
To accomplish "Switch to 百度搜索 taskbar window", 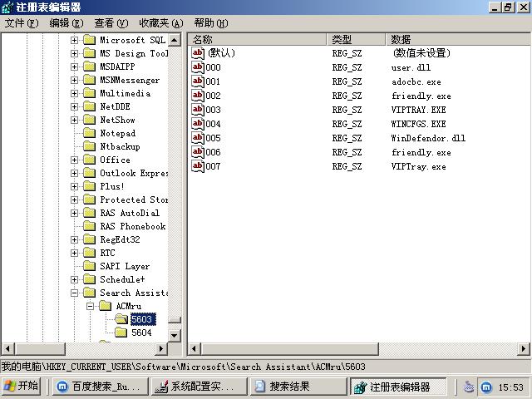I will [x=101, y=387].
